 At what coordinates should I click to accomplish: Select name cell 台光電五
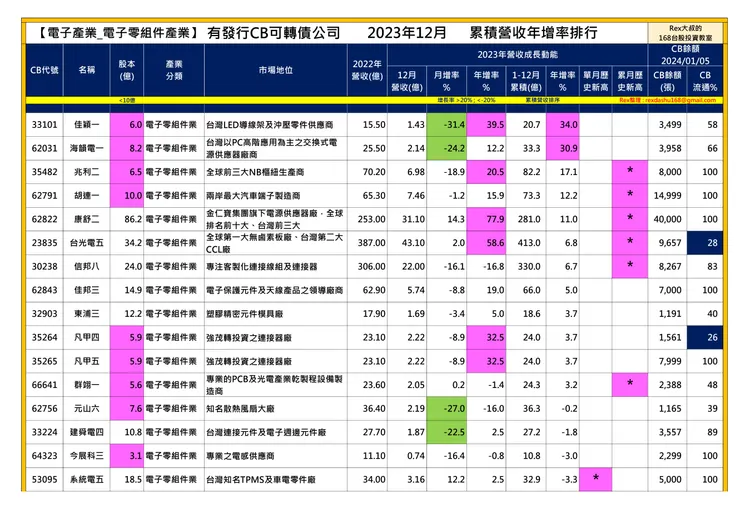point(87,243)
